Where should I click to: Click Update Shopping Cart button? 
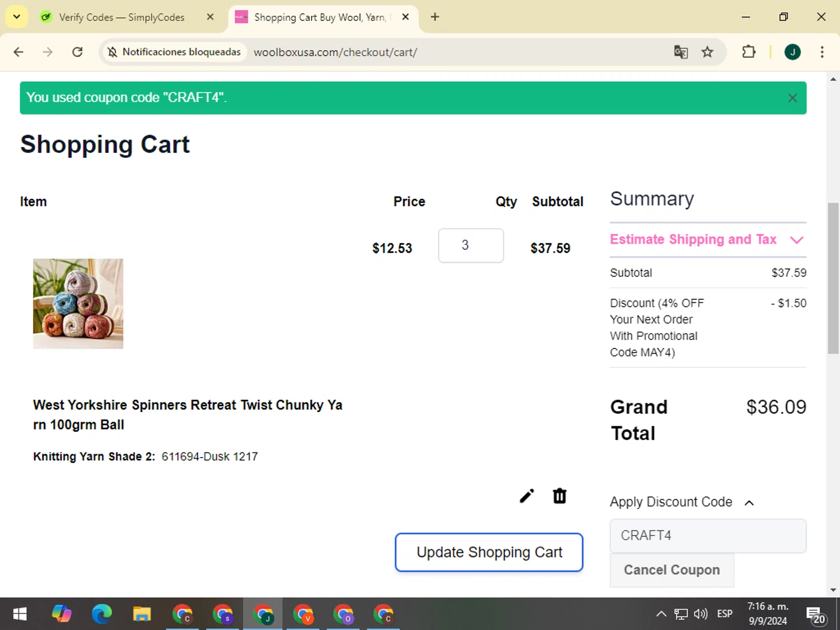[489, 552]
